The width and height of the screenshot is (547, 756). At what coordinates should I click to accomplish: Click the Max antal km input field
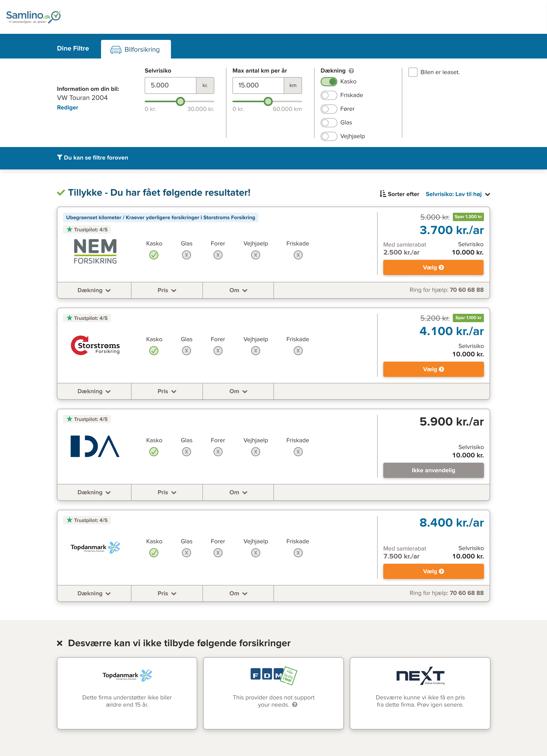(258, 85)
